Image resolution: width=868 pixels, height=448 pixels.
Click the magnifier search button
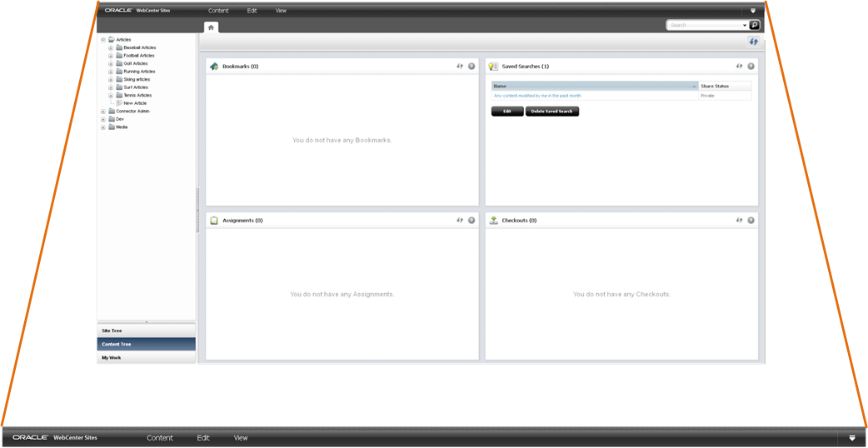coord(754,25)
